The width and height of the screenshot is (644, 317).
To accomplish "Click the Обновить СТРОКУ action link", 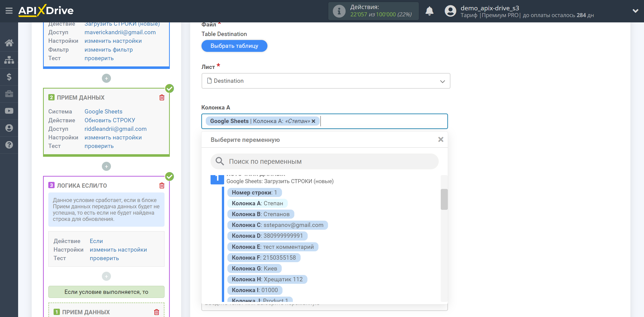I will [110, 121].
